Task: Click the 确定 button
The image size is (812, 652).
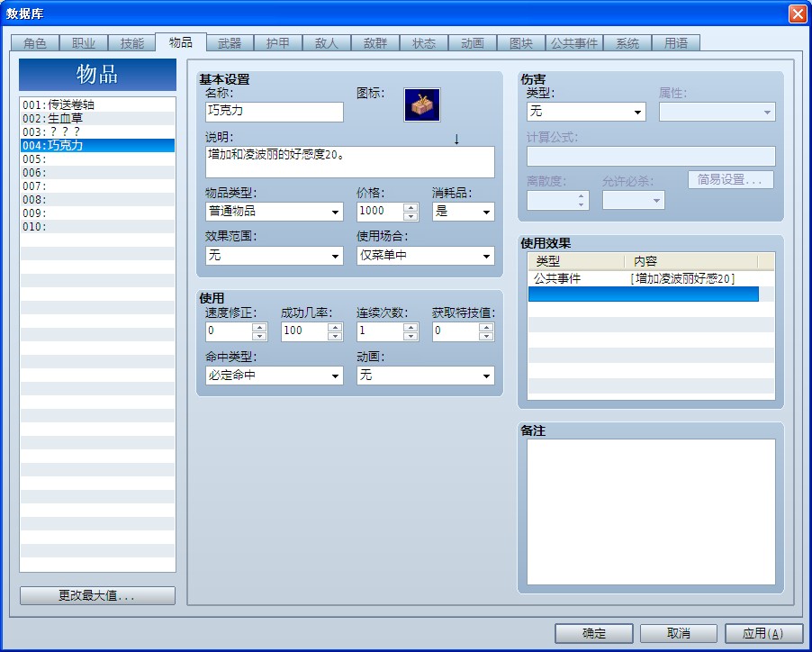Action: pos(594,633)
